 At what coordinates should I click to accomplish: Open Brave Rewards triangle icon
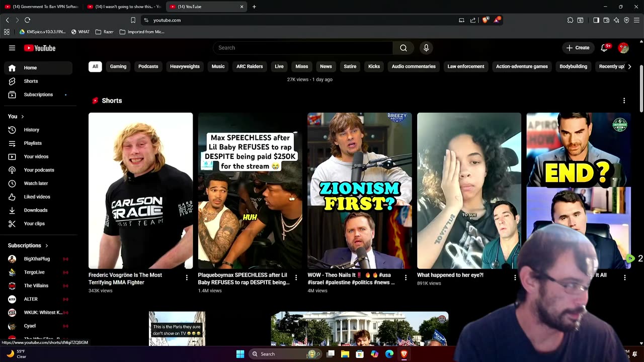(497, 20)
